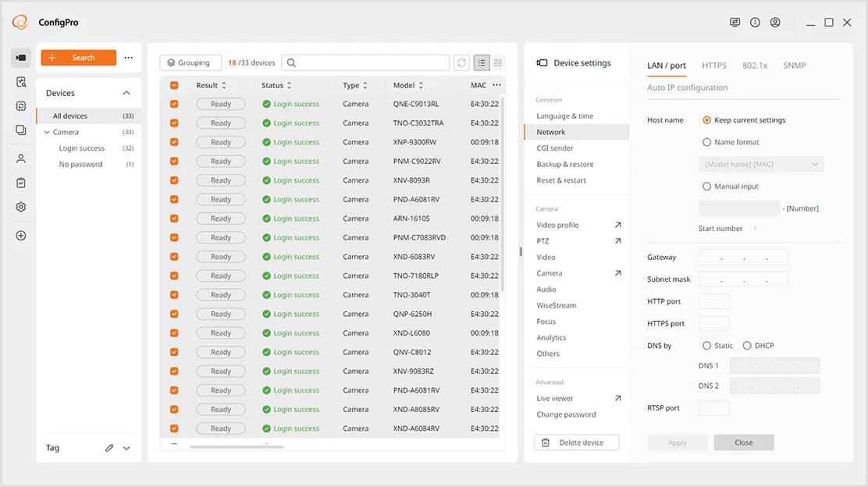868x487 pixels.
Task: Select the Static DNS radio button
Action: point(706,345)
